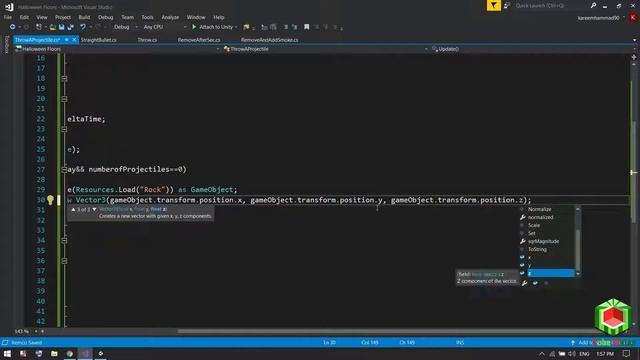
Task: Select Normalize in the IntelliSense list
Action: click(547, 209)
